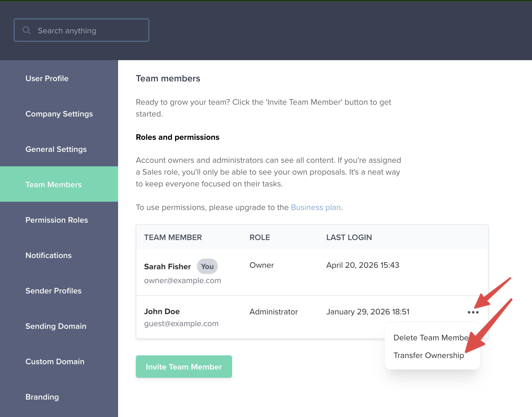Go to Company Settings section
The image size is (532, 417).
click(59, 114)
